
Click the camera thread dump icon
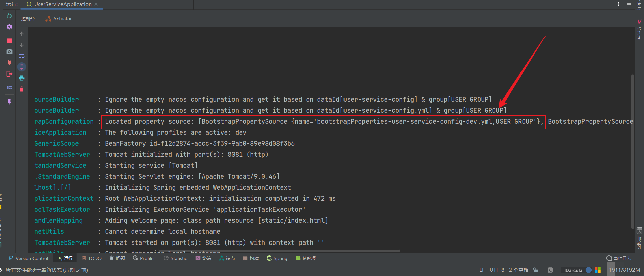point(9,51)
